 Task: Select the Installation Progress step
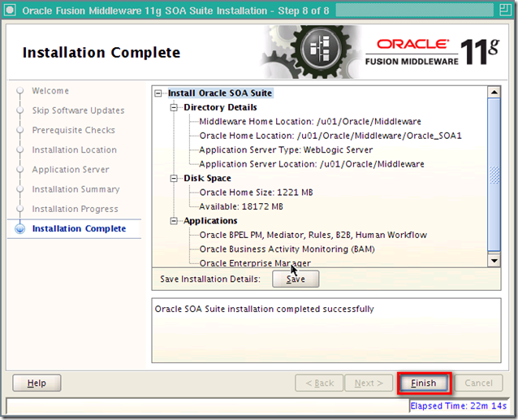(x=75, y=209)
